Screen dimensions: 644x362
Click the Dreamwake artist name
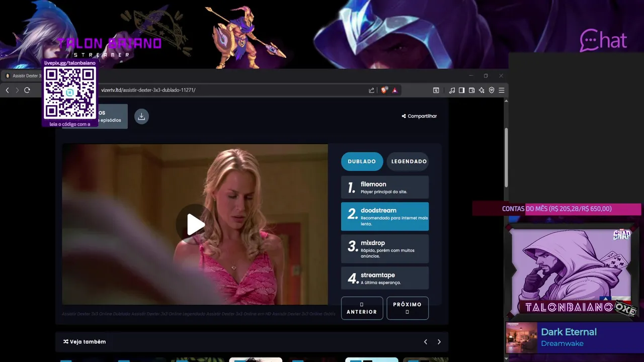(x=562, y=343)
